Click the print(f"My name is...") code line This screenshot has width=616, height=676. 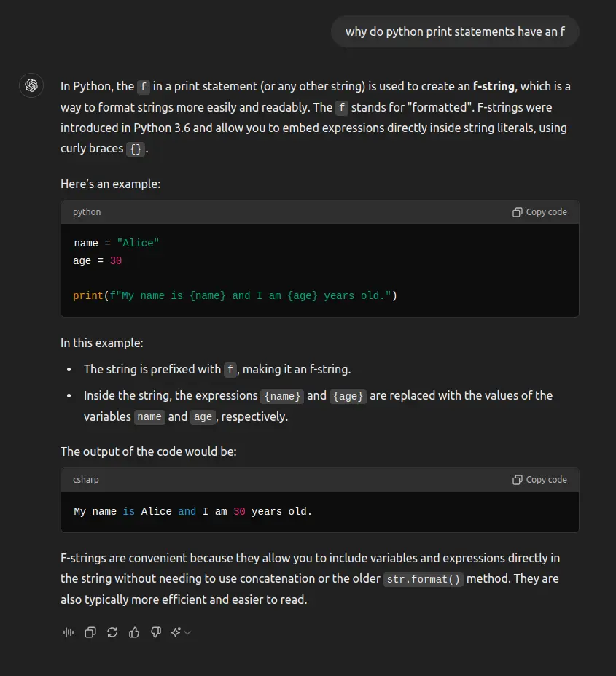235,295
